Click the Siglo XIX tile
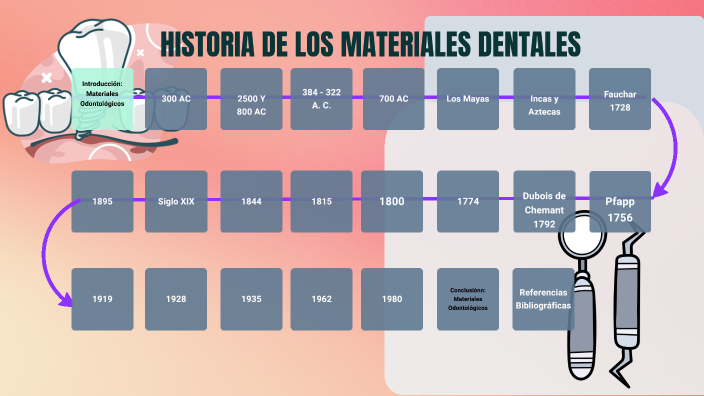 (176, 202)
